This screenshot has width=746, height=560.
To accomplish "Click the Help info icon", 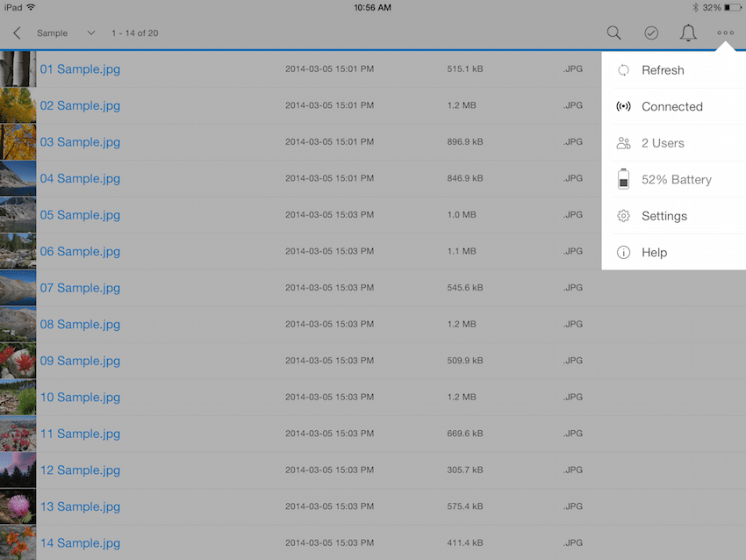I will pos(623,252).
